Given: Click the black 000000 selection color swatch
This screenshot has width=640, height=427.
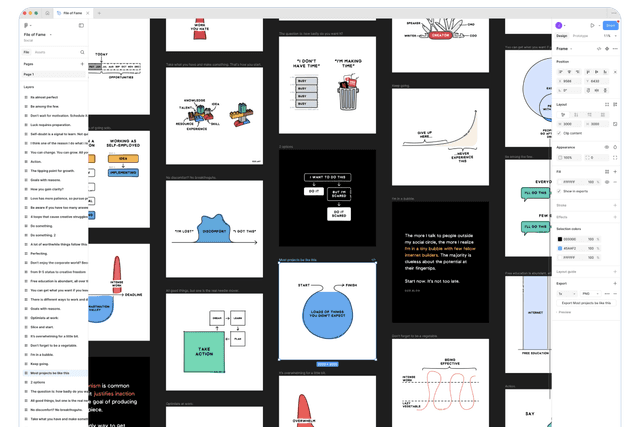Looking at the screenshot, I should click(560, 238).
